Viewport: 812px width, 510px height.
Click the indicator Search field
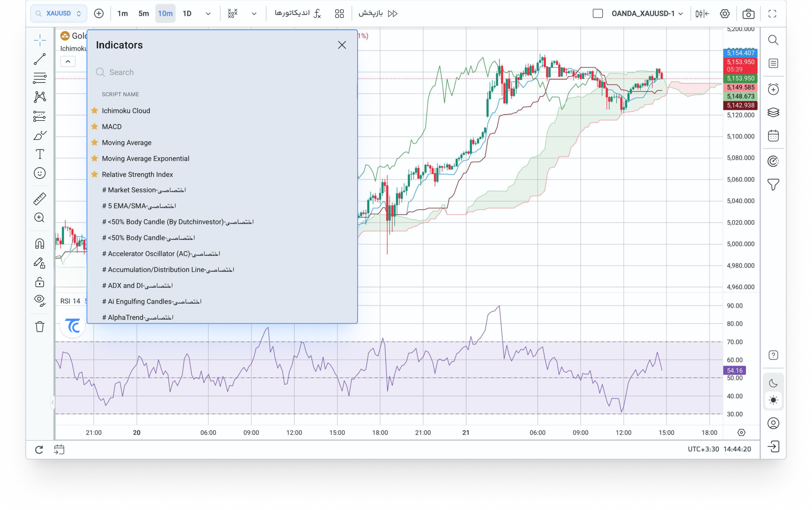[222, 72]
